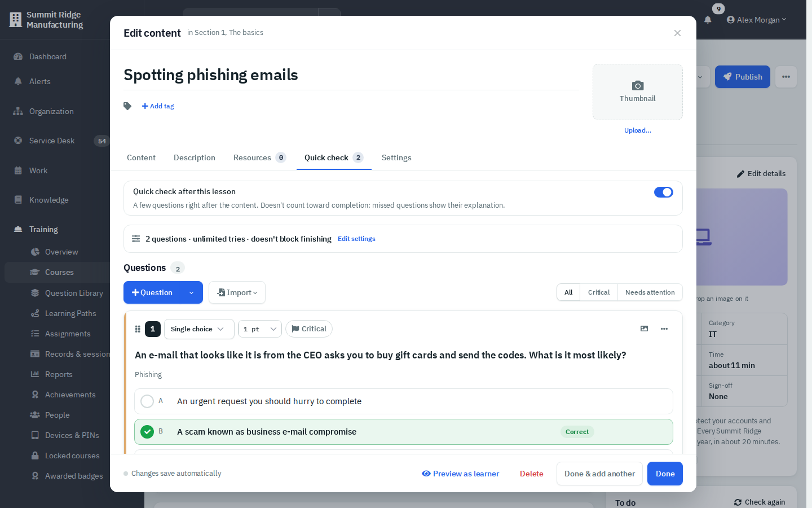Click the camera Thumbnail upload area
Viewport: 812px width, 508px height.
tap(638, 92)
